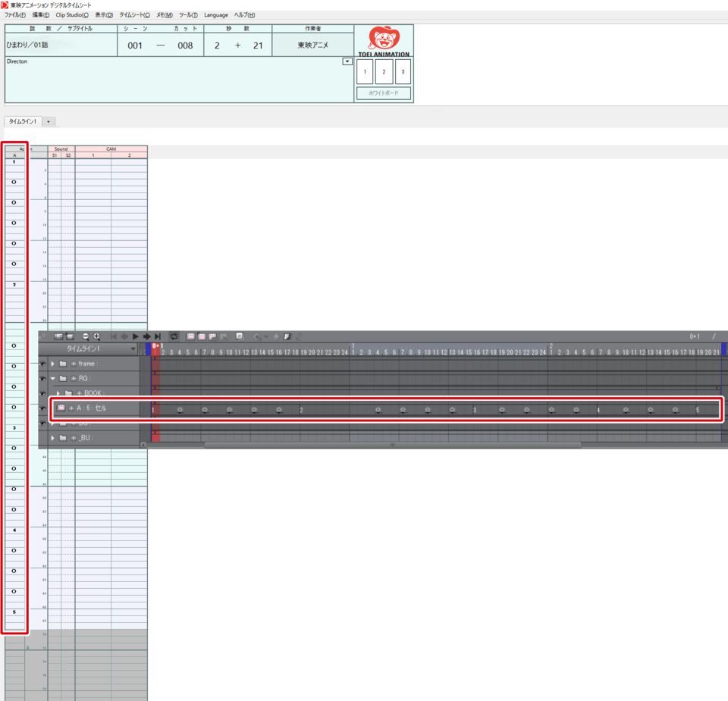Viewport: 728px width, 701px height.
Task: Click the zoom out magnifier icon
Action: (86, 335)
